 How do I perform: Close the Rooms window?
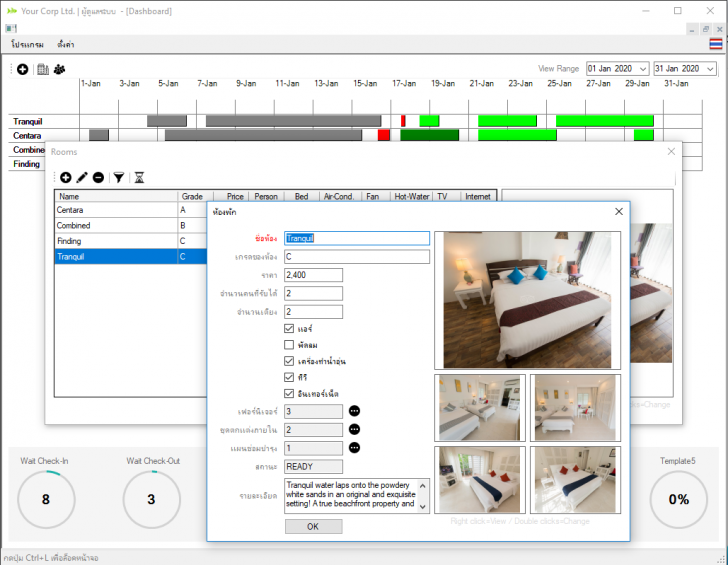pyautogui.click(x=671, y=151)
